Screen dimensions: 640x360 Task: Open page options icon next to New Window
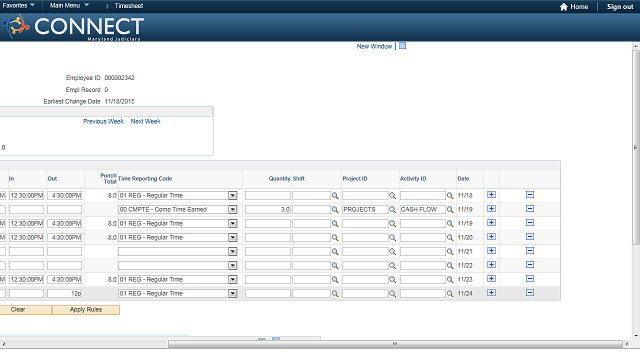pos(402,46)
